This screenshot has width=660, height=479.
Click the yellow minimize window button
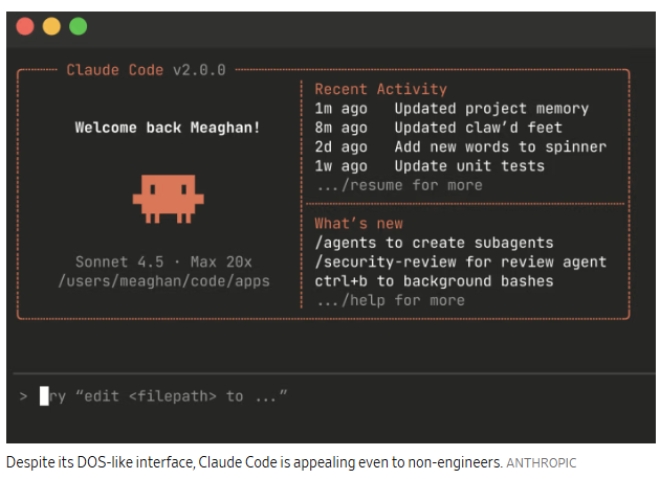pos(51,27)
